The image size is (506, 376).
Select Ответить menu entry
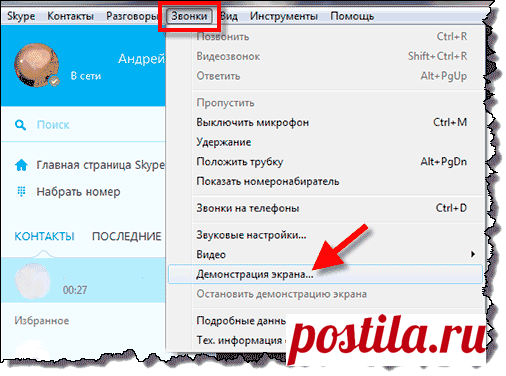point(325,76)
